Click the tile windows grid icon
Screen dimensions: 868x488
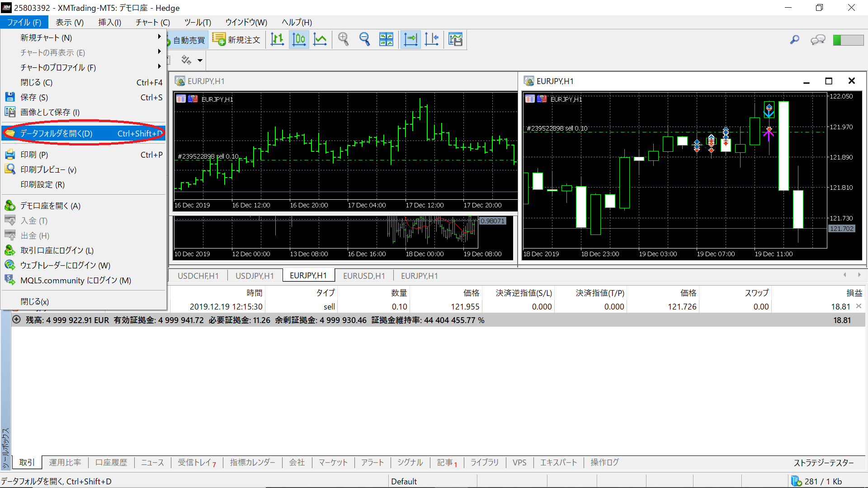click(x=386, y=40)
